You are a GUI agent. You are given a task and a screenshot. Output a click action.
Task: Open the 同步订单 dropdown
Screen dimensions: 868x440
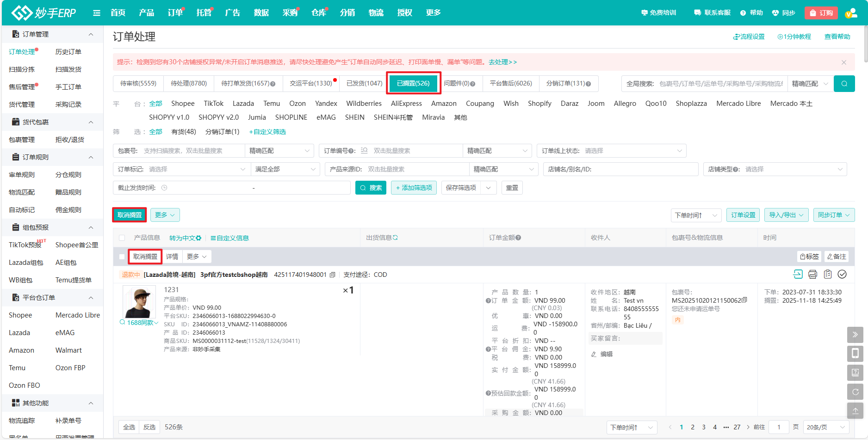[834, 215]
